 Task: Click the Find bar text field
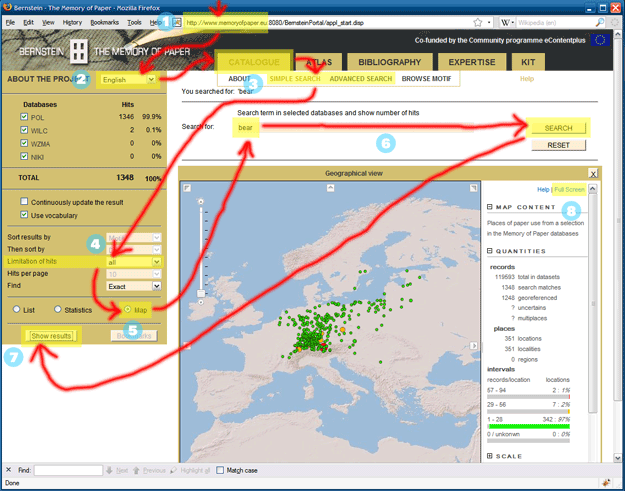68,470
